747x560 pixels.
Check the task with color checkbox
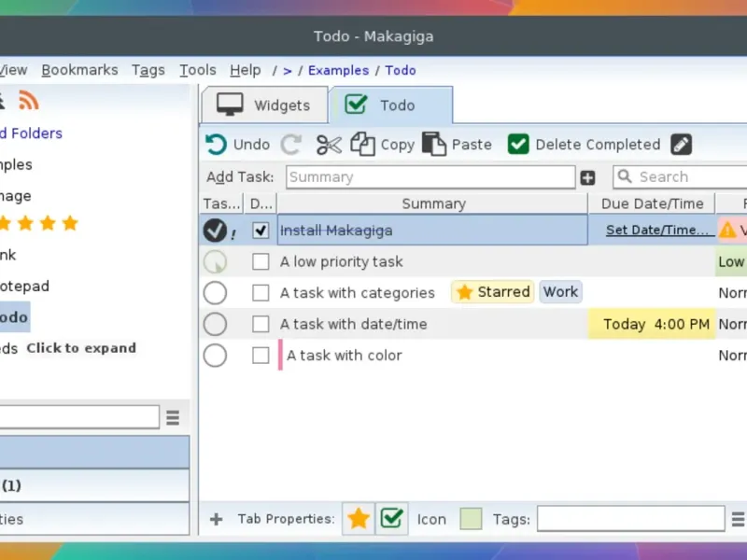(261, 356)
